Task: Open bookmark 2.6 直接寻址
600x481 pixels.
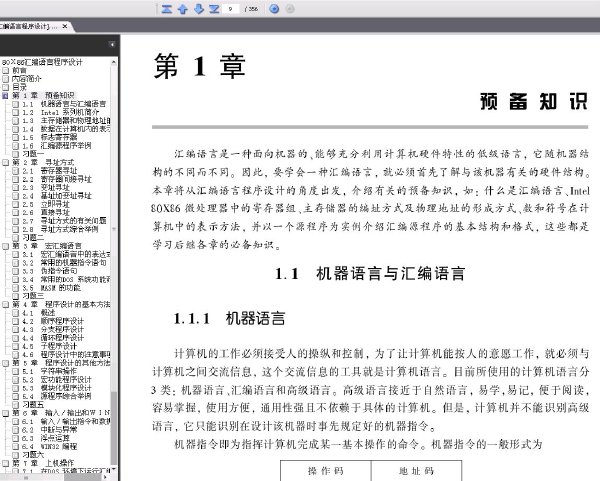Action: (x=46, y=212)
